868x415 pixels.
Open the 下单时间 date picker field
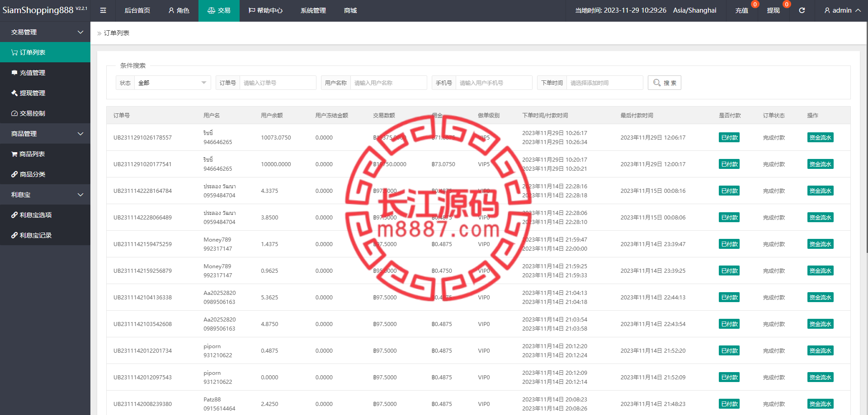[x=604, y=83]
